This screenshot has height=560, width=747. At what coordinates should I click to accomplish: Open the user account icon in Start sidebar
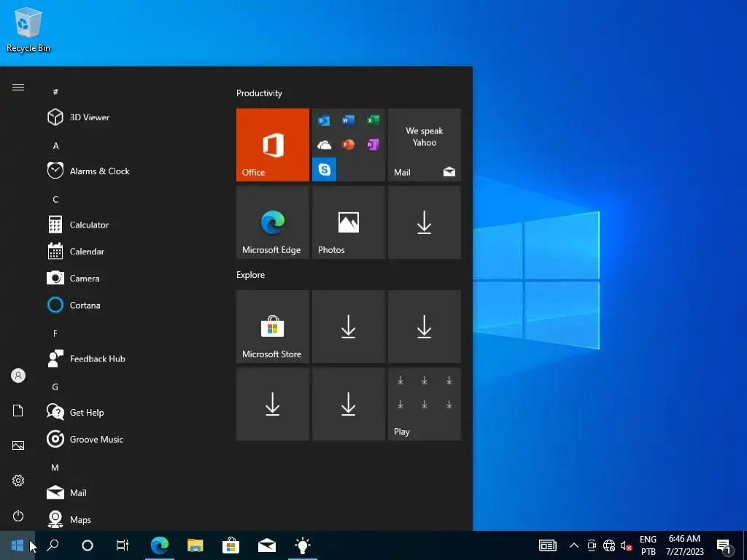pyautogui.click(x=18, y=376)
